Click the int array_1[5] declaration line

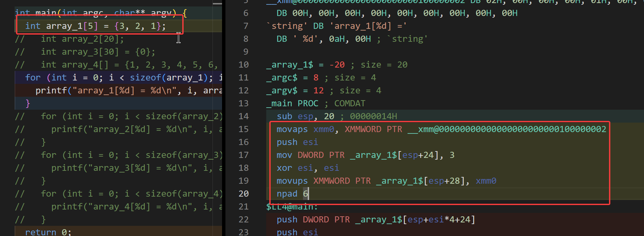click(95, 26)
